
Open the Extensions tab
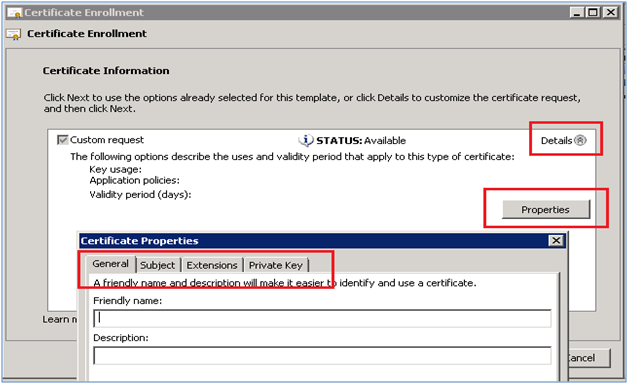(212, 265)
